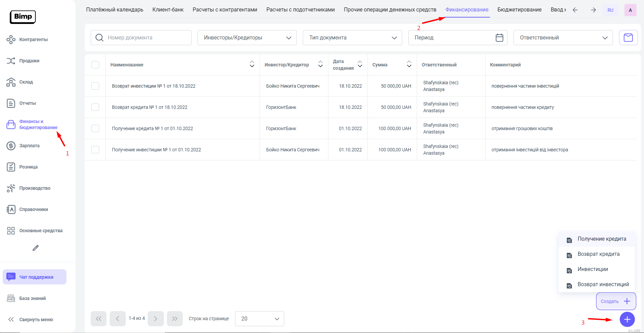Click the pencil edit menu icon
The height and width of the screenshot is (333, 644).
click(x=35, y=248)
